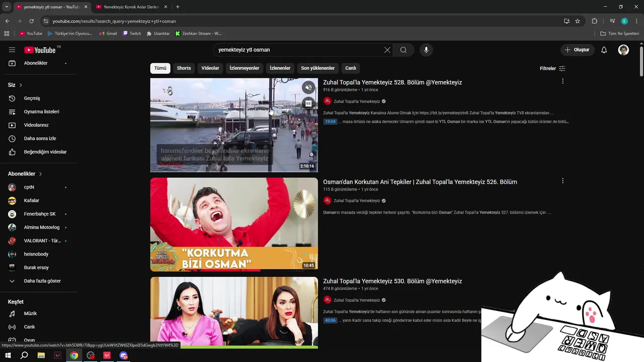This screenshot has width=644, height=362.
Task: Select the Shorts filter chip
Action: [x=184, y=68]
